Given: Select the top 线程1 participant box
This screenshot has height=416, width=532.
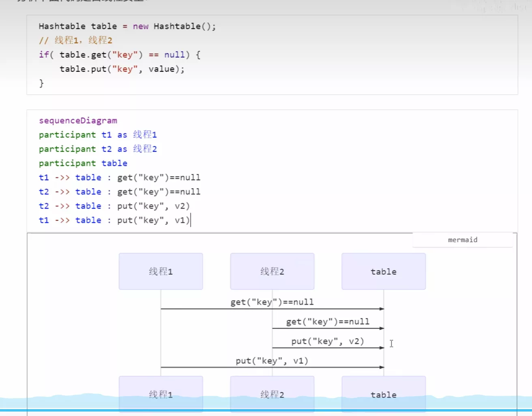Looking at the screenshot, I should click(161, 271).
